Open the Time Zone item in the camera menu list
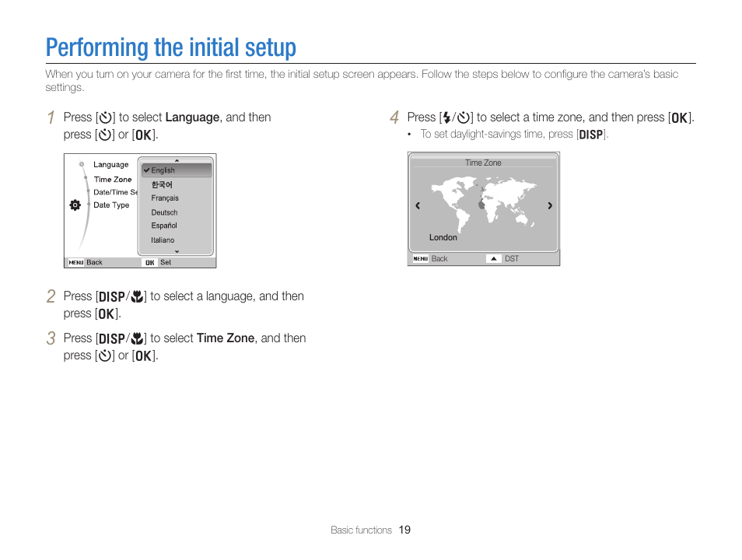Screen dimensions: 742x560 point(113,180)
